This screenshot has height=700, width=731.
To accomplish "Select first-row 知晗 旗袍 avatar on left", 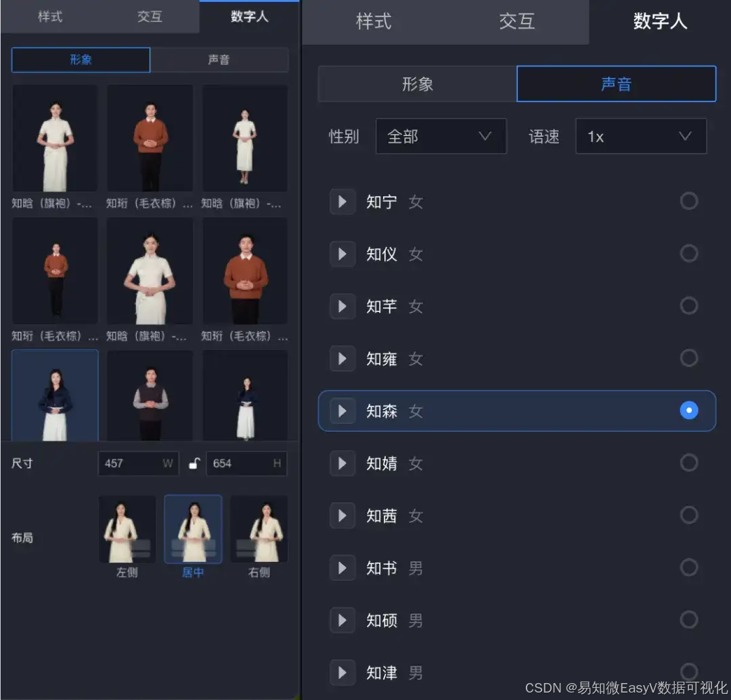I will pyautogui.click(x=55, y=138).
